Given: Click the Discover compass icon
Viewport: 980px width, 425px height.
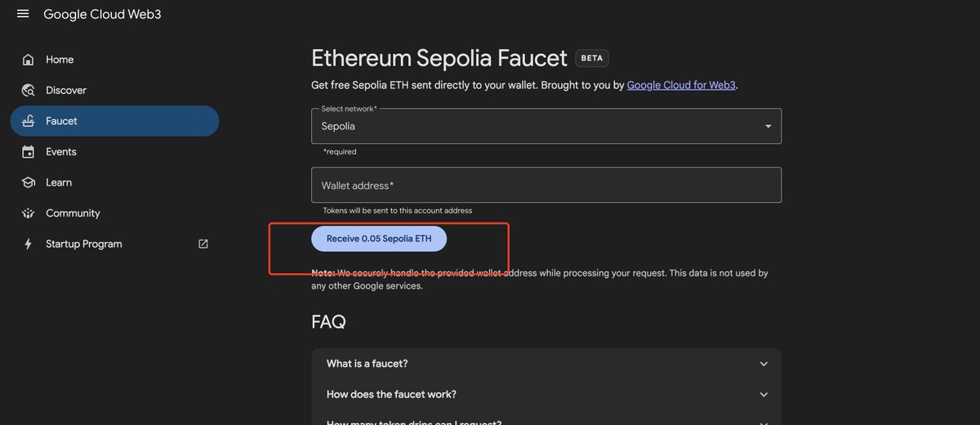Looking at the screenshot, I should 29,90.
